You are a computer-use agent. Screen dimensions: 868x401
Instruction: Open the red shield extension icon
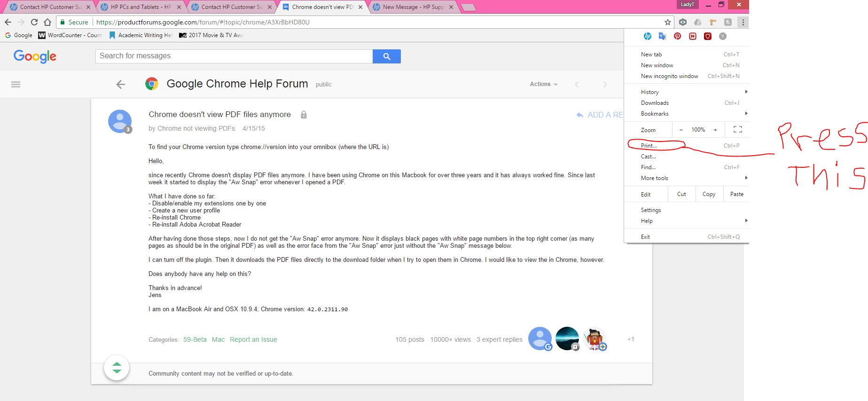point(708,36)
